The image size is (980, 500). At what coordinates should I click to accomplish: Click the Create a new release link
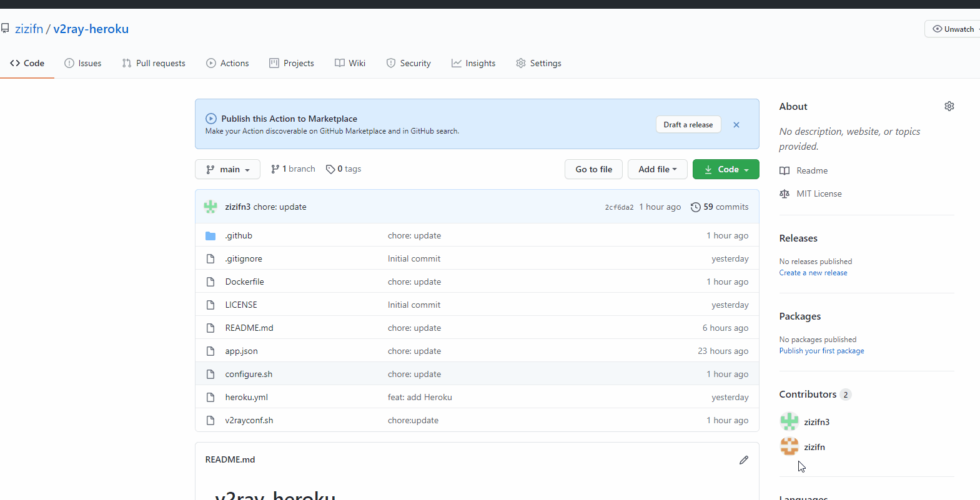point(813,273)
